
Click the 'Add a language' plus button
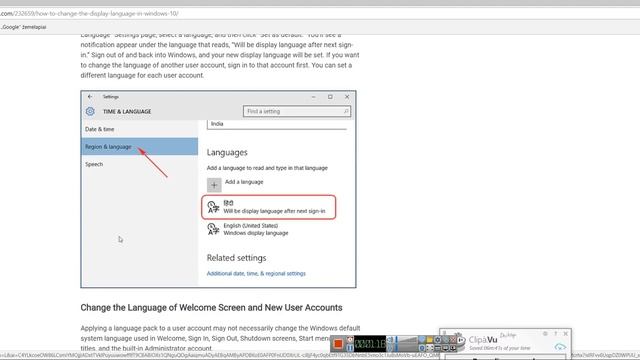[x=214, y=185]
